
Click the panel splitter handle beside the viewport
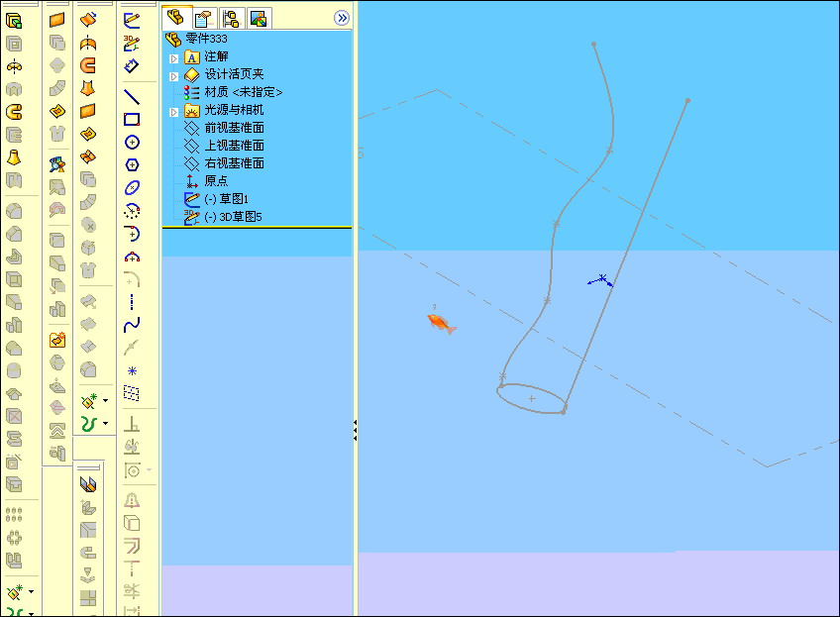(356, 430)
